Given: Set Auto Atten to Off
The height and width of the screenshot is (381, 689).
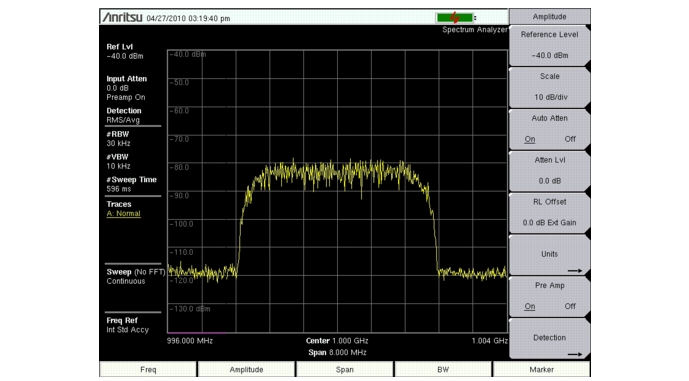Looking at the screenshot, I should point(570,139).
